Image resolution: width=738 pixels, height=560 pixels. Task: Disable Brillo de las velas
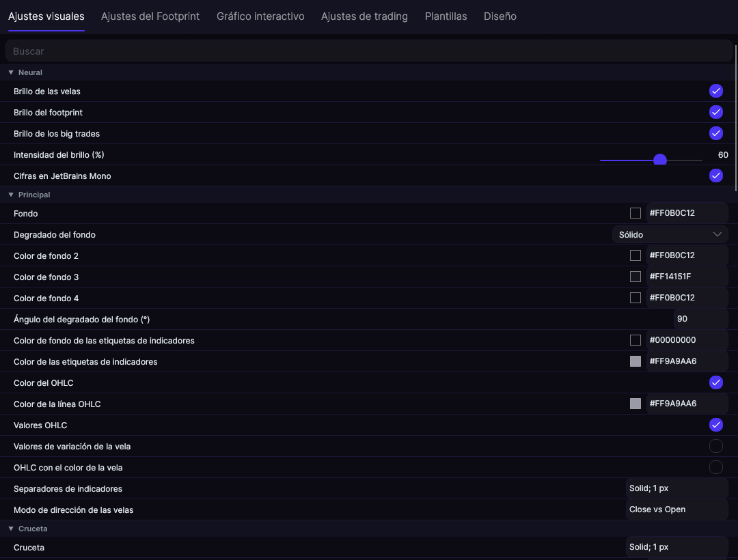coord(715,92)
